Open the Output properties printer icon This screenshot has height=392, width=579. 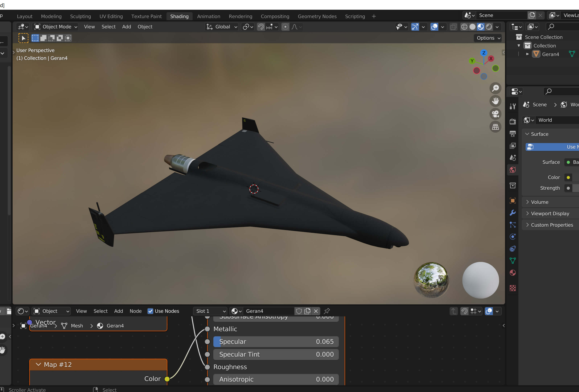point(512,134)
